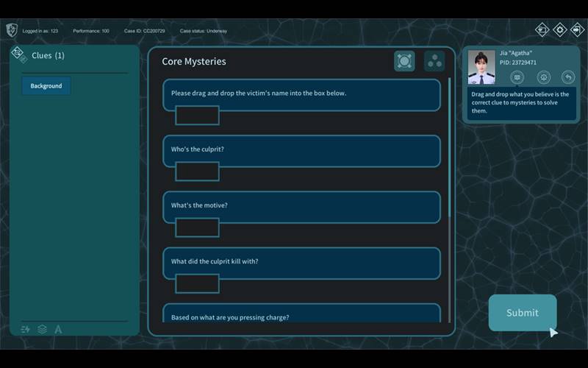Image resolution: width=588 pixels, height=368 pixels.
Task: Click the stacked layers icon under Clues
Action: point(42,329)
